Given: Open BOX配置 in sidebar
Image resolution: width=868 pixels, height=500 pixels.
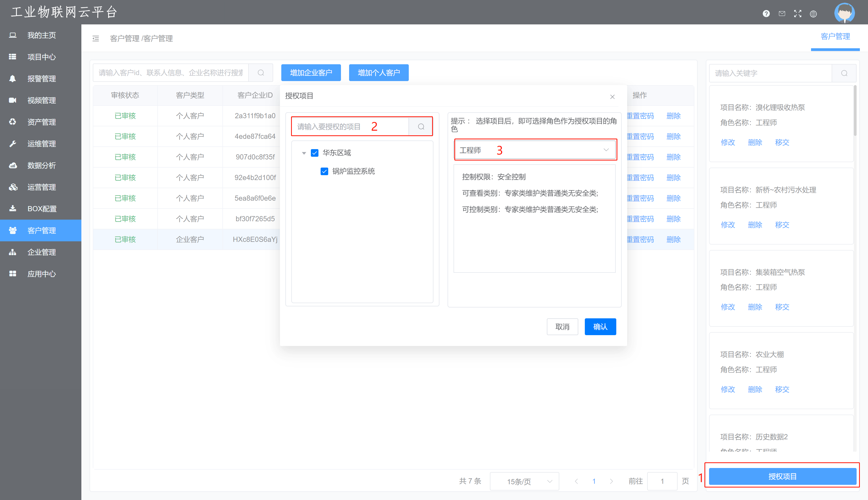Looking at the screenshot, I should pos(41,209).
